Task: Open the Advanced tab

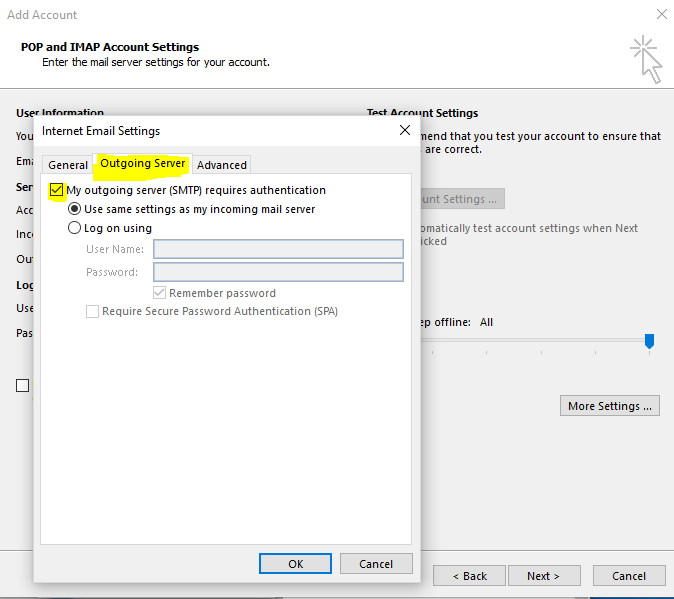Action: (x=222, y=165)
